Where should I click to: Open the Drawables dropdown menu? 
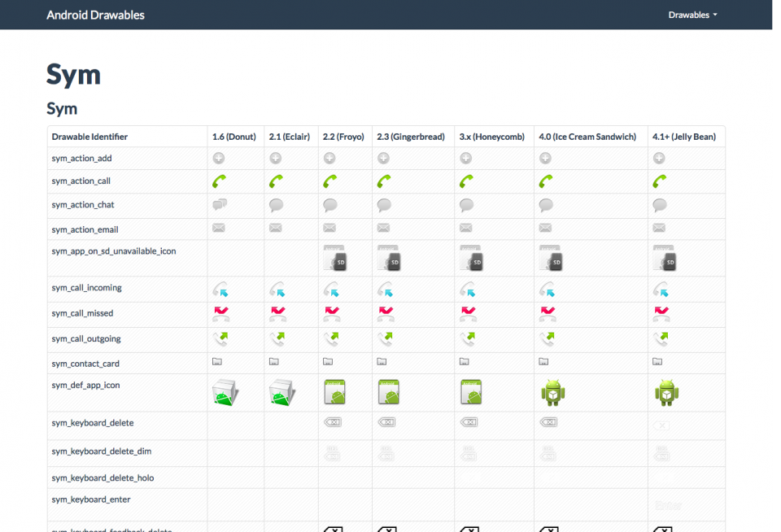(692, 15)
